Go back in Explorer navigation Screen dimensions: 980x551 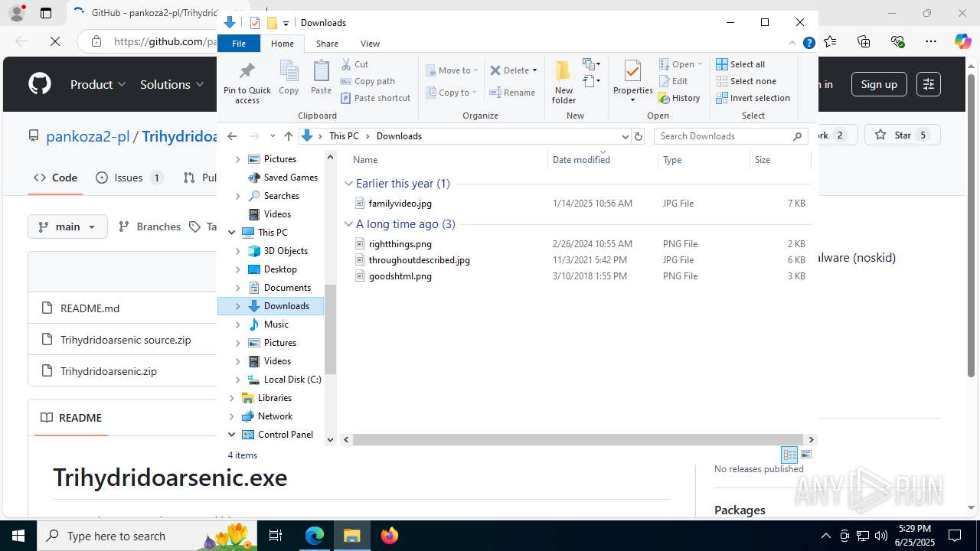(233, 136)
